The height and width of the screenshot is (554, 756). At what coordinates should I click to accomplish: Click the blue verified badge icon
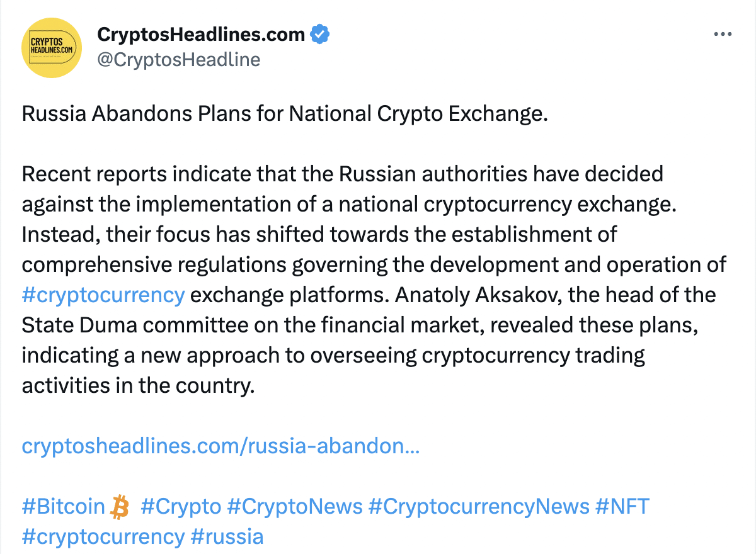click(x=321, y=34)
